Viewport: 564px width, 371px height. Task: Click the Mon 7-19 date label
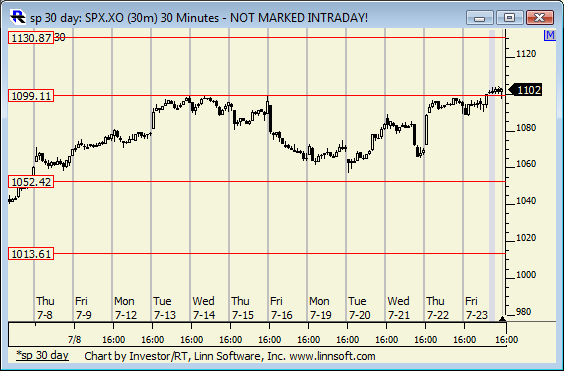point(320,308)
